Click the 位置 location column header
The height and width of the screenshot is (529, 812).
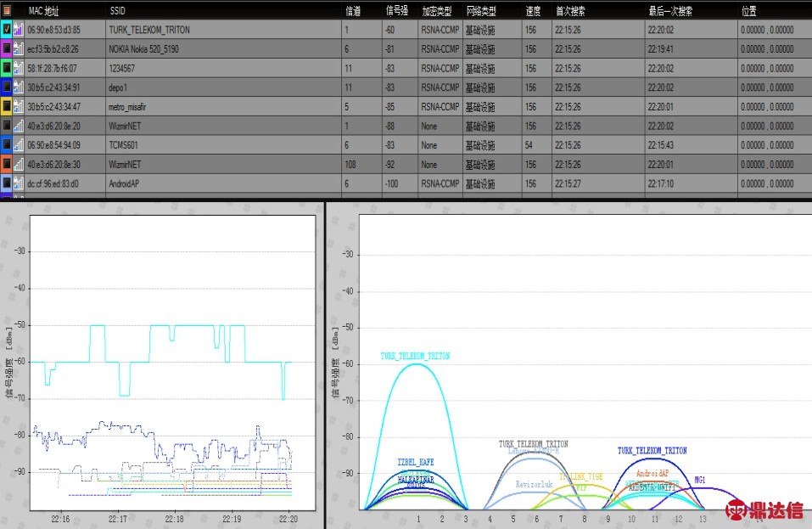click(749, 11)
